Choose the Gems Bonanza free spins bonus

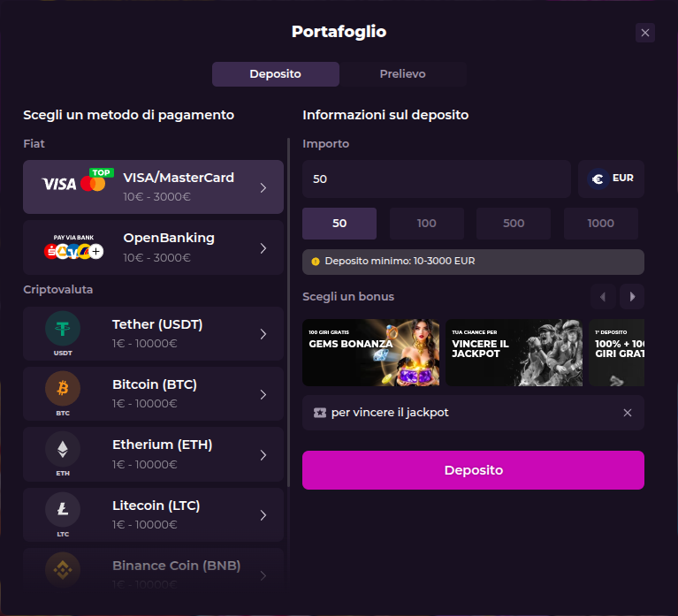pyautogui.click(x=371, y=353)
